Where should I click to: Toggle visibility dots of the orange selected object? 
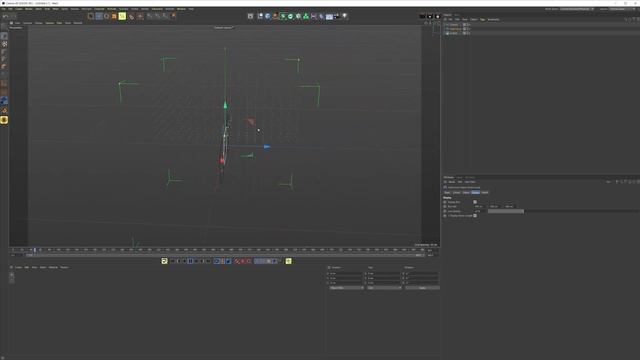469,29
